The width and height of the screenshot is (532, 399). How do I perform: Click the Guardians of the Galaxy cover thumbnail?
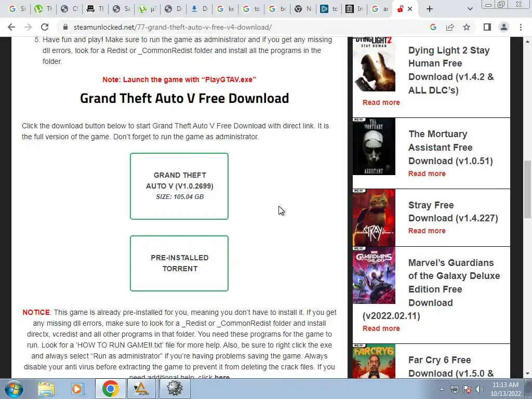click(x=374, y=275)
